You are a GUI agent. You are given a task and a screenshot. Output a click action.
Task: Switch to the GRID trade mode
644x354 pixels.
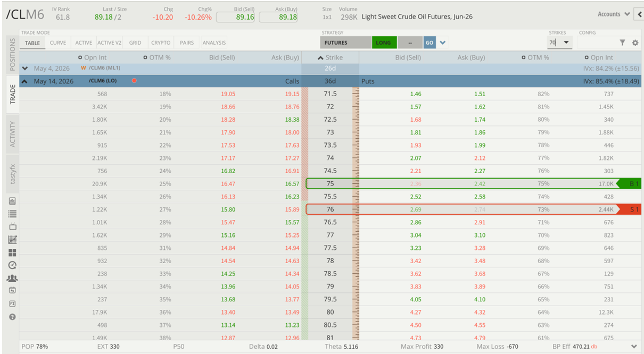coord(135,43)
